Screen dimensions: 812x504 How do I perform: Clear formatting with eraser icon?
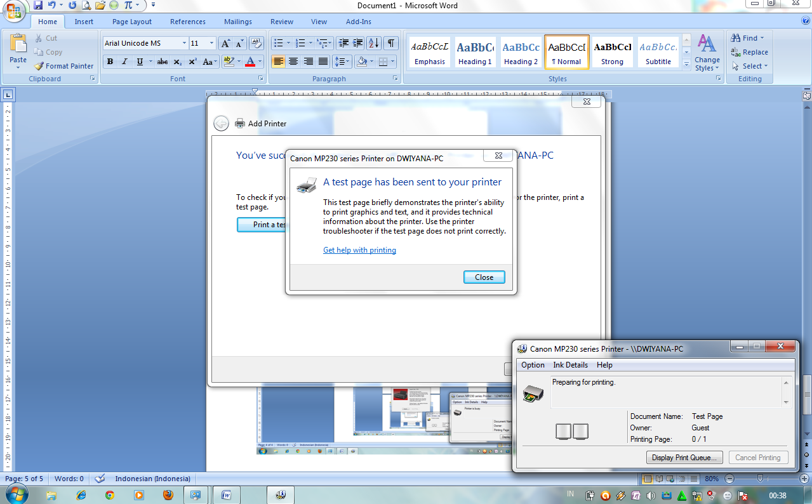pos(256,43)
